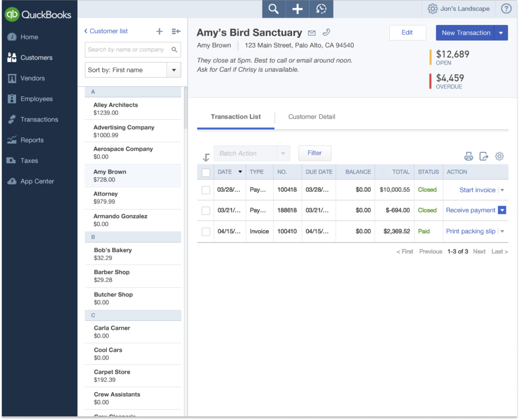Click the Edit button
This screenshot has height=420, width=519.
point(407,33)
